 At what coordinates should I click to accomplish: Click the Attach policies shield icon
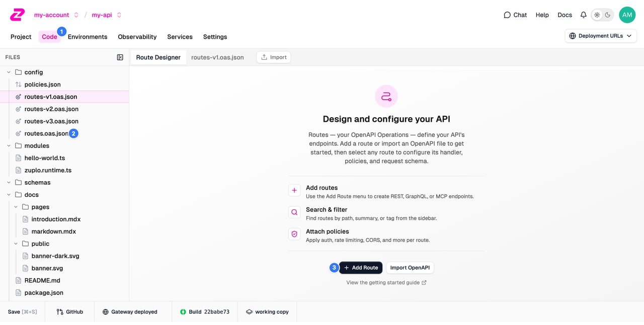(x=294, y=234)
